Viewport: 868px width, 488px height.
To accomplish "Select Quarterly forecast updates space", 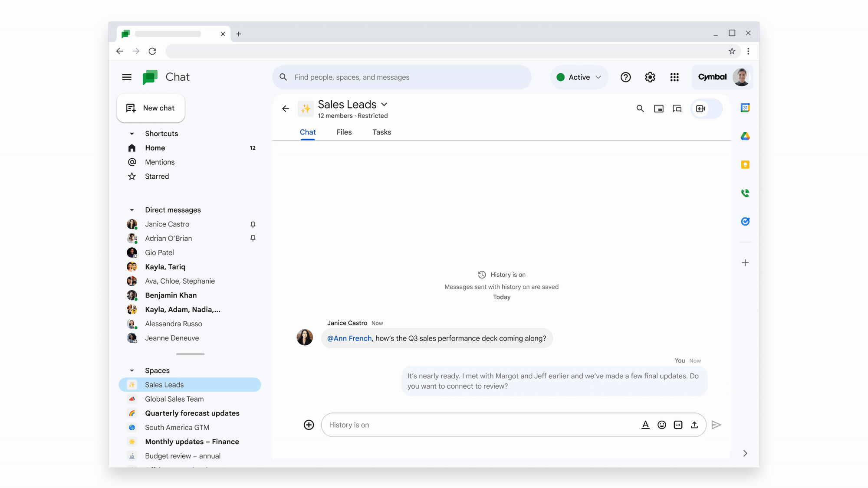I will (192, 413).
